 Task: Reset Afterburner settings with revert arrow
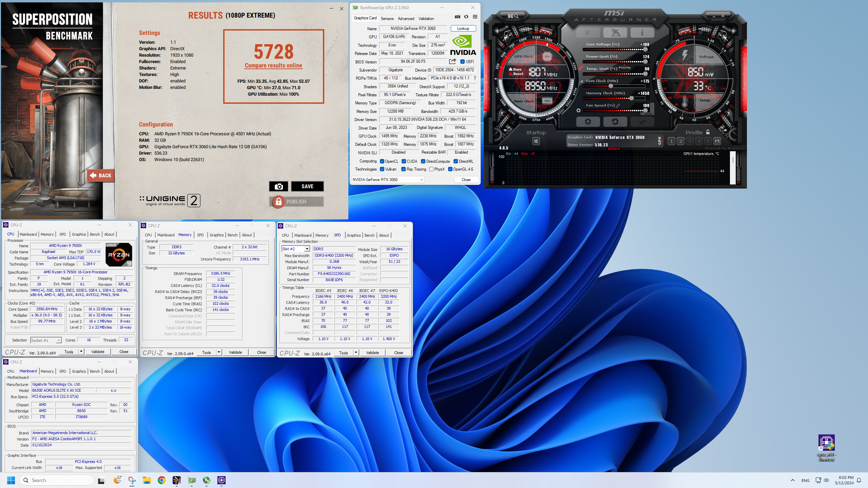(615, 121)
